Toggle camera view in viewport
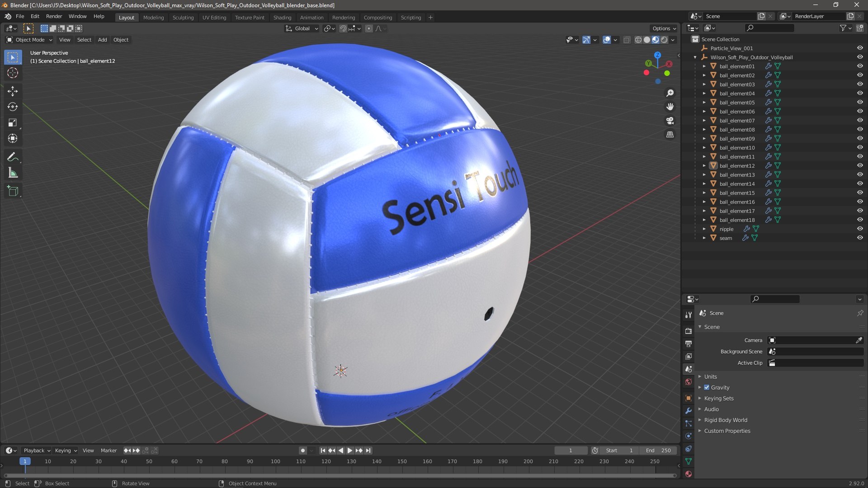 670,121
